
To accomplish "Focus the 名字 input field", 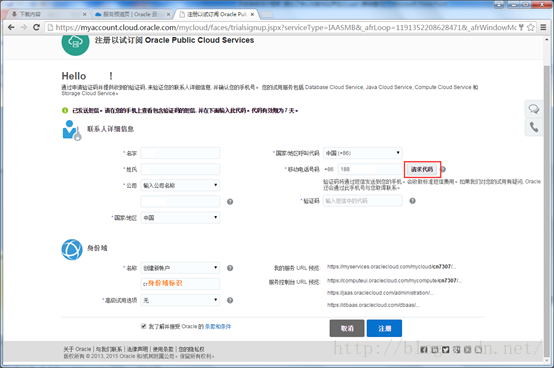I will pyautogui.click(x=180, y=153).
